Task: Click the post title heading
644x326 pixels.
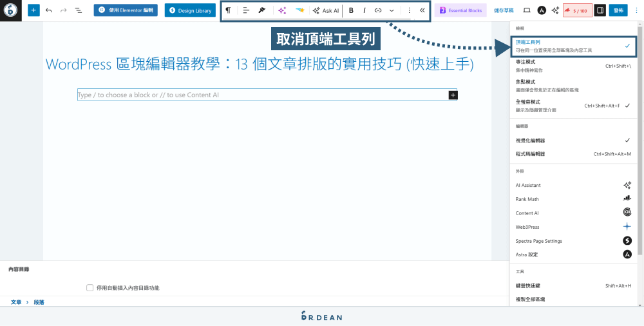Action: coord(260,64)
